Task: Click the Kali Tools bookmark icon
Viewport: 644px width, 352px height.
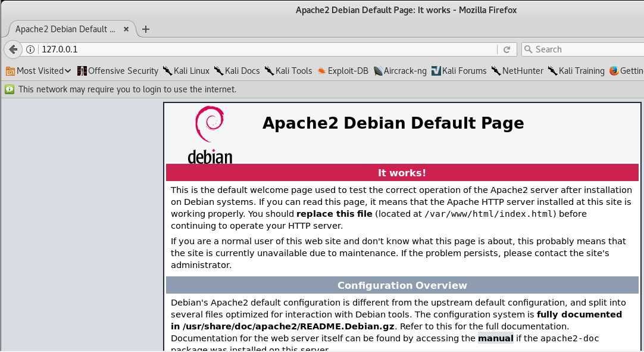Action: point(269,71)
